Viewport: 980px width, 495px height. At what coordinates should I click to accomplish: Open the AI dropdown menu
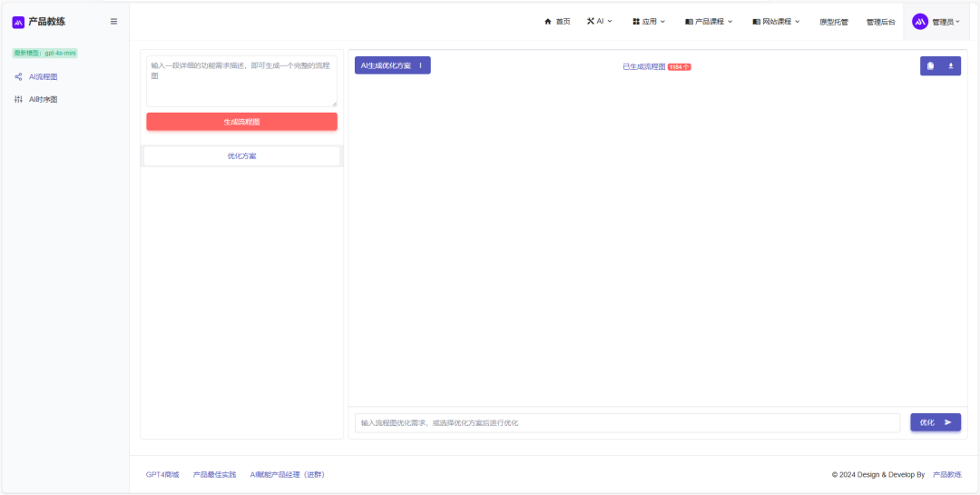600,21
